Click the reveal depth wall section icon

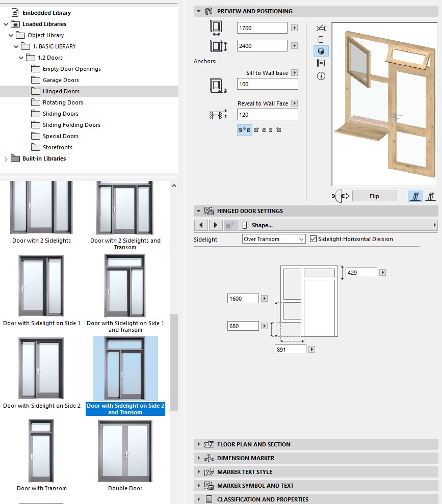click(x=218, y=115)
